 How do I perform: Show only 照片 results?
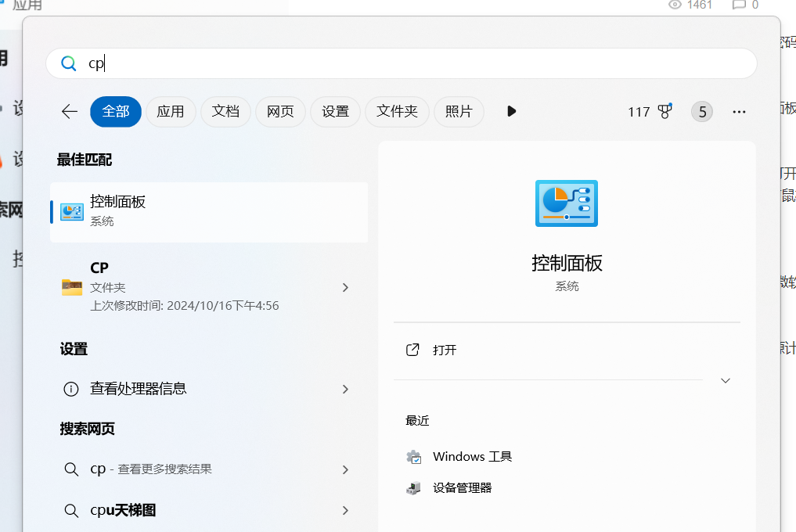click(459, 112)
